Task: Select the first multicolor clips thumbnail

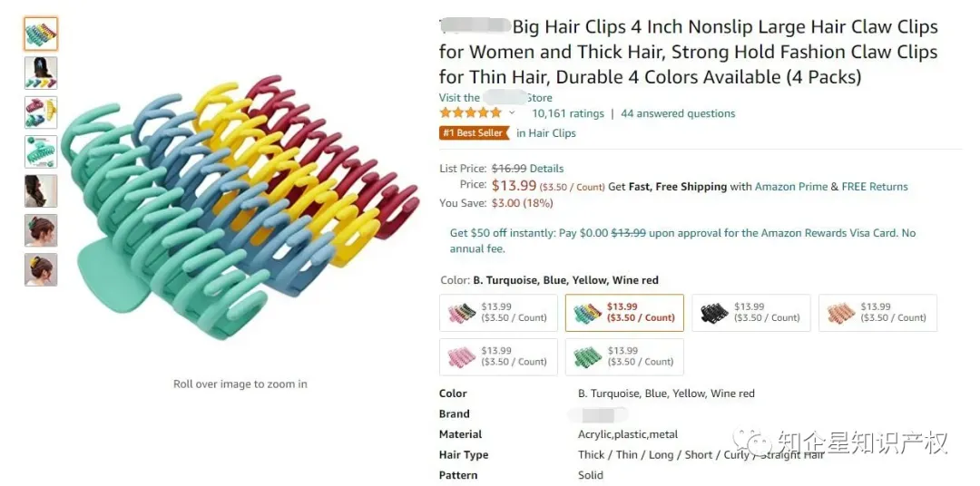Action: (41, 34)
